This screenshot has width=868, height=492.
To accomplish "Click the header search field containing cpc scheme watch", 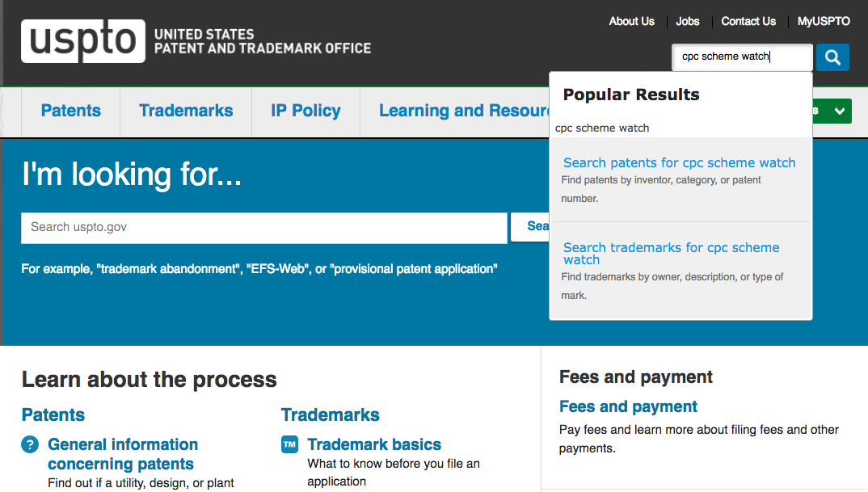I will (741, 57).
